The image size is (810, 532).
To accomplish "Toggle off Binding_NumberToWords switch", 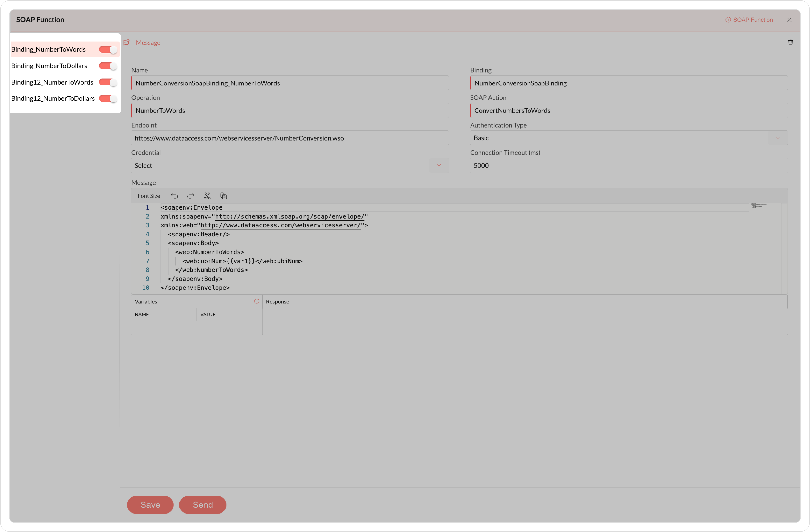I will 108,50.
